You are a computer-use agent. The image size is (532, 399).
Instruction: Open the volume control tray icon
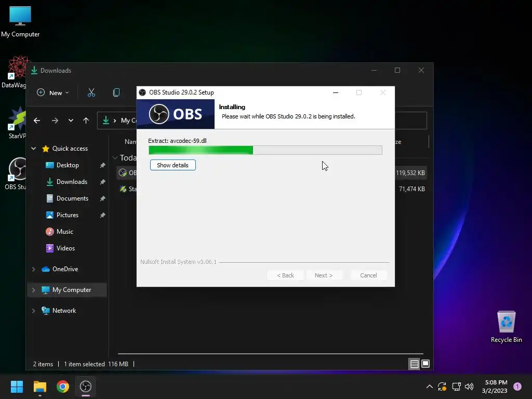point(469,387)
